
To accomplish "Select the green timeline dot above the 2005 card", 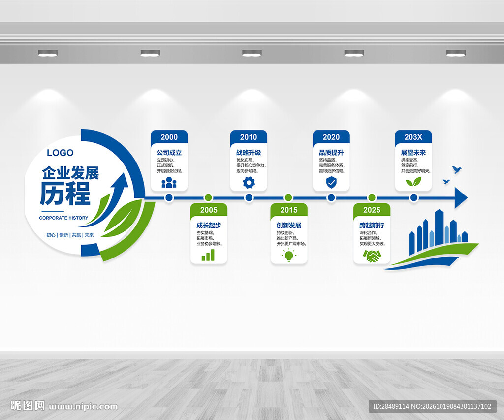I will 208,198.
